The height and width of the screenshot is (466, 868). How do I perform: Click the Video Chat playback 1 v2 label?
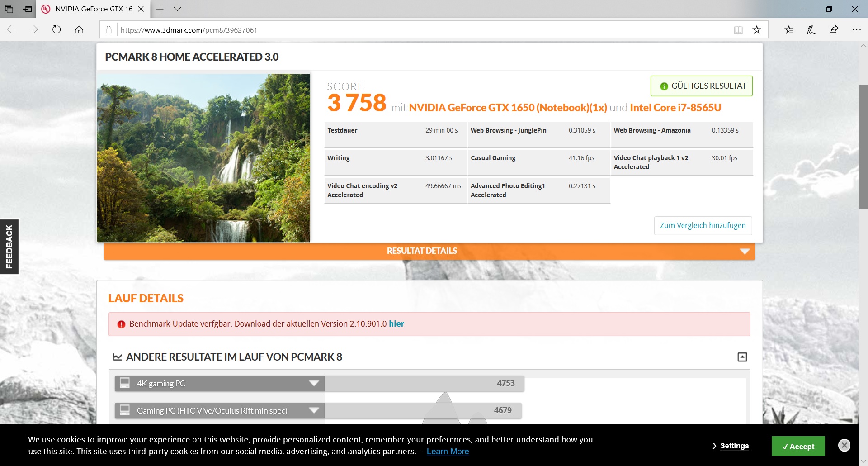click(651, 162)
